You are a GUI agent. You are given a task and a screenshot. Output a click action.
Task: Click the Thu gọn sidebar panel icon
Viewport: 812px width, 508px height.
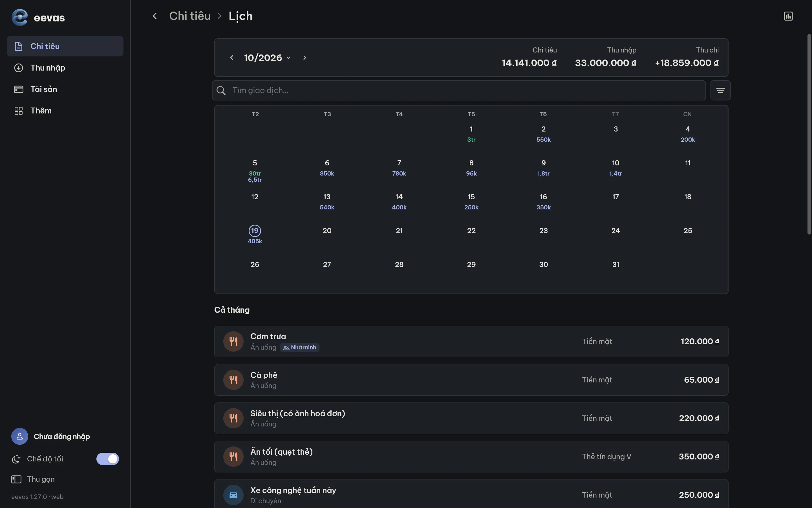[16, 479]
